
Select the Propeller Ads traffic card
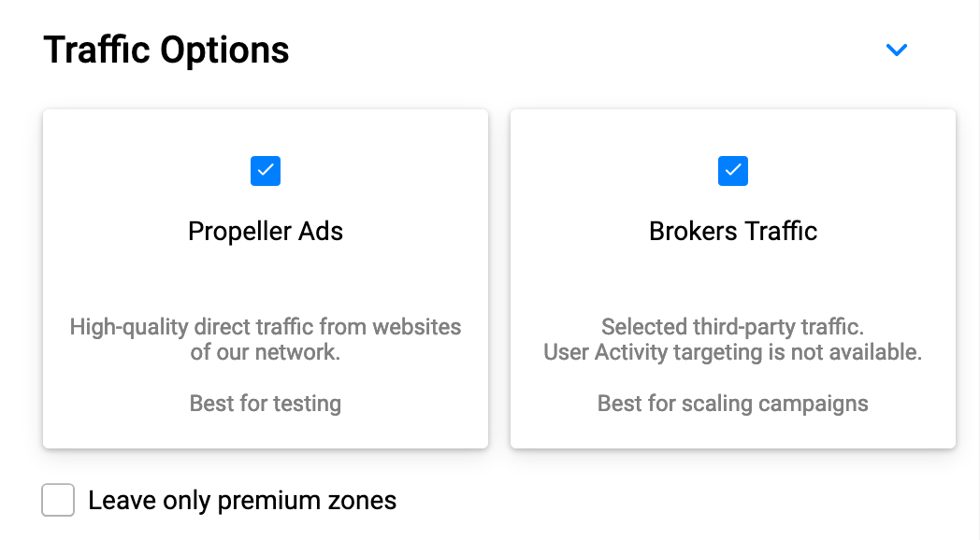(266, 278)
